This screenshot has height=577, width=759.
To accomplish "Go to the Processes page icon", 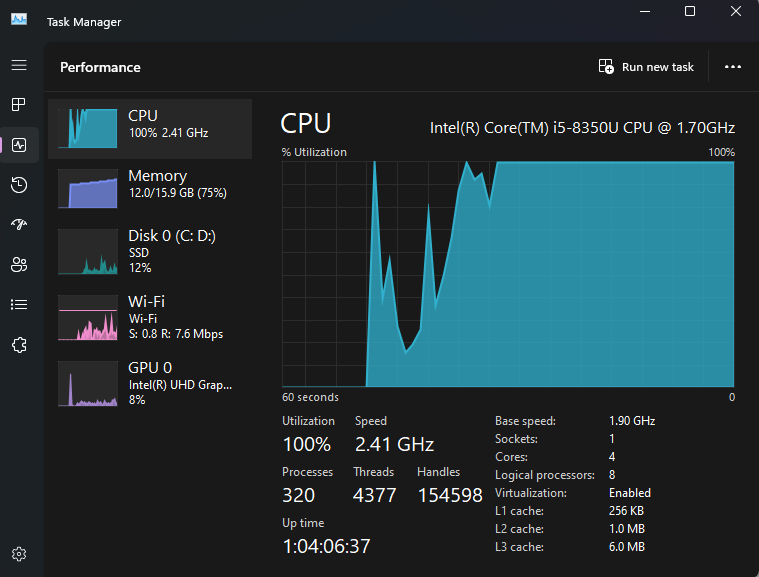I will pos(19,104).
